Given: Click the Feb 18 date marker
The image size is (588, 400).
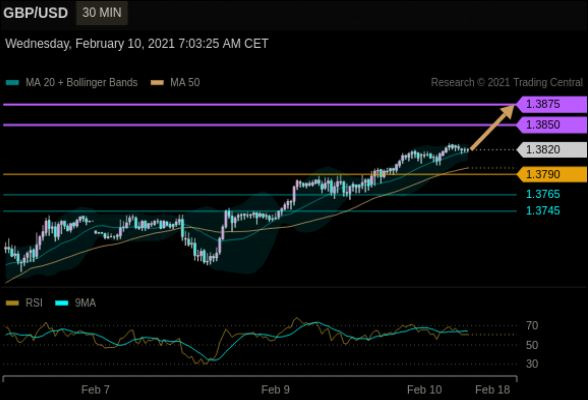Looking at the screenshot, I should point(492,390).
